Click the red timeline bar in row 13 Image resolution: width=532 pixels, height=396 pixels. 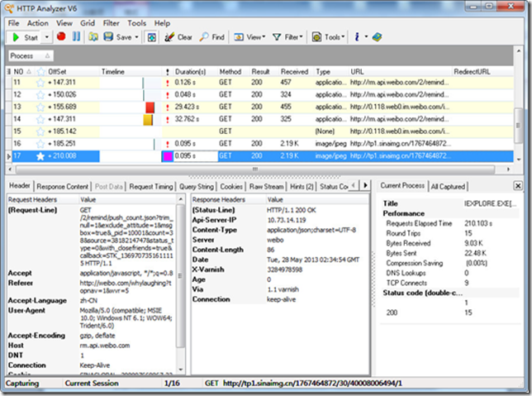click(150, 107)
